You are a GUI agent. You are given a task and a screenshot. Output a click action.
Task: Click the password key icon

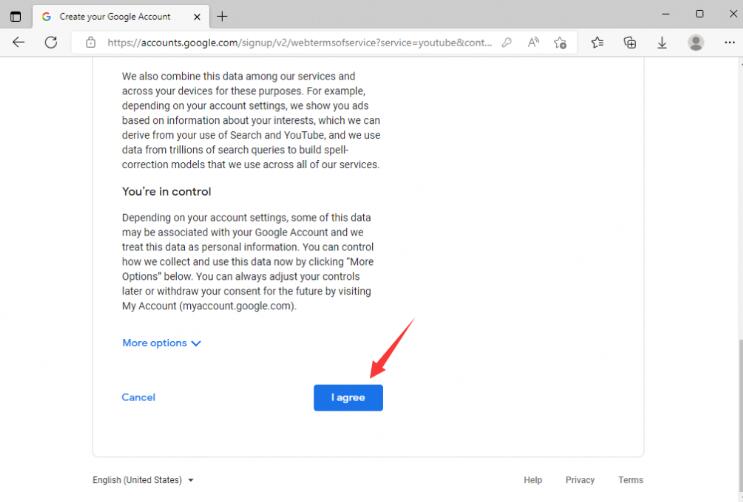pos(507,43)
